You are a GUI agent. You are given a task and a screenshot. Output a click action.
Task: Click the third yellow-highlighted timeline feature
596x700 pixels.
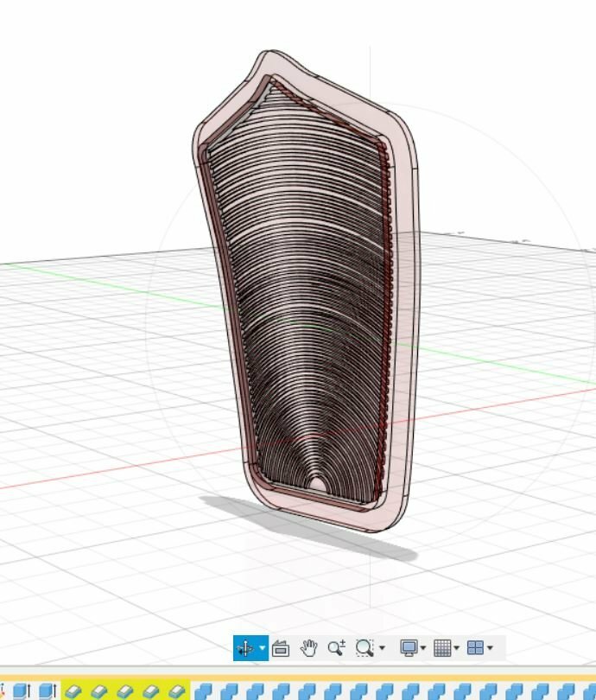click(x=125, y=690)
